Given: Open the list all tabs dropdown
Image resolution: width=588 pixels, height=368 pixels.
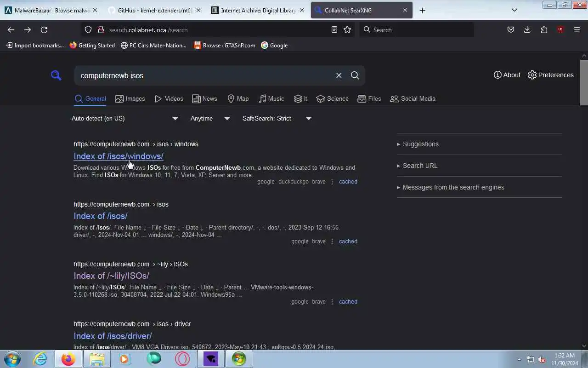Looking at the screenshot, I should tap(514, 10).
